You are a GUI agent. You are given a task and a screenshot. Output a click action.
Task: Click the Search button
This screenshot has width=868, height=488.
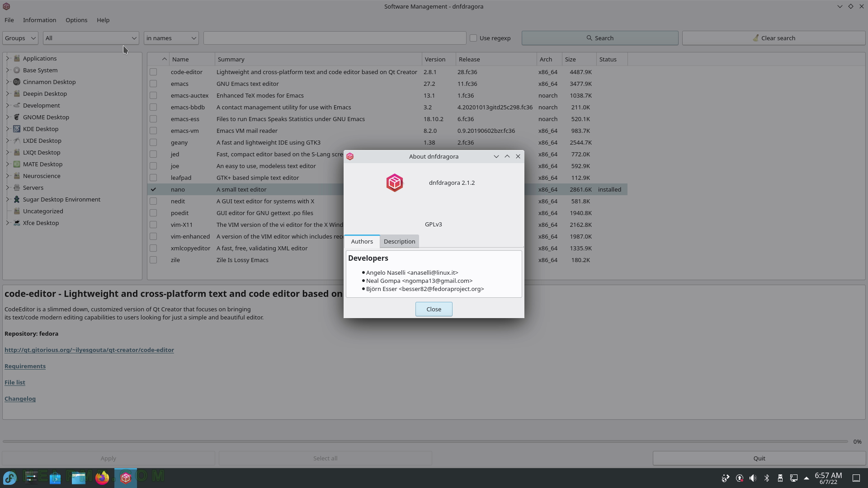tap(600, 38)
